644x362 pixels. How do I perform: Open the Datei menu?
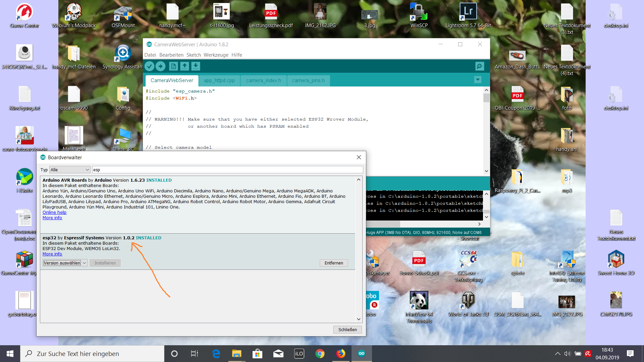point(150,55)
